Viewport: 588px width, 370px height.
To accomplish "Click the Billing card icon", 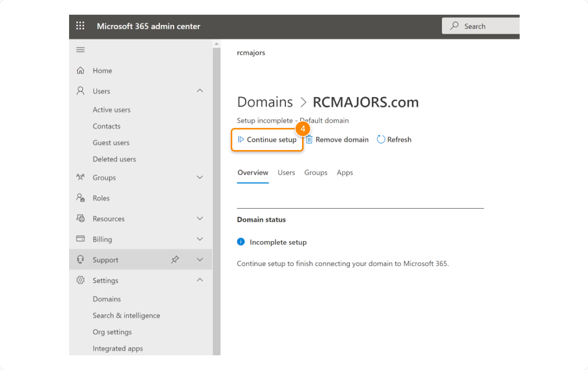I will [x=80, y=239].
